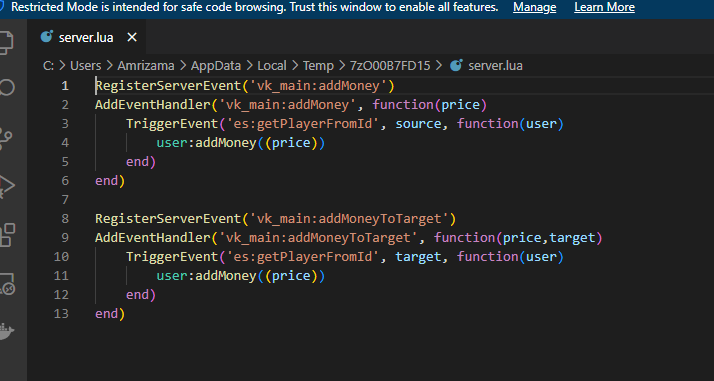Click the Learn More link

click(x=604, y=7)
